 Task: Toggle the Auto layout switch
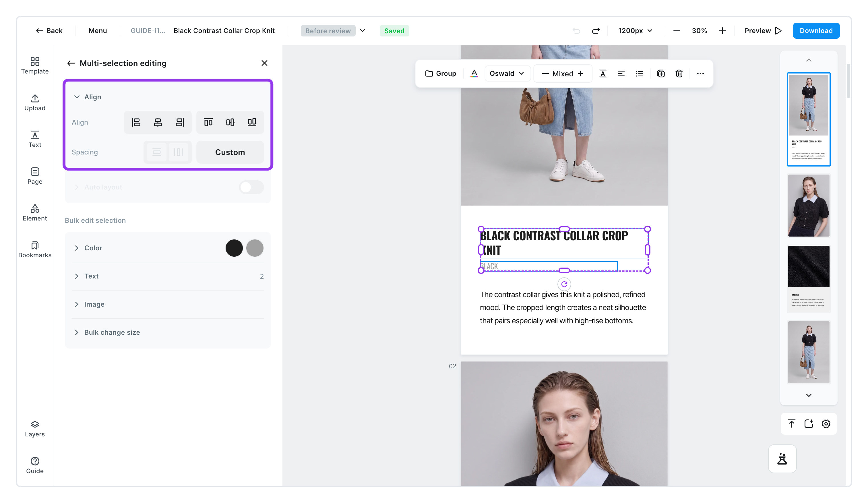tap(251, 187)
